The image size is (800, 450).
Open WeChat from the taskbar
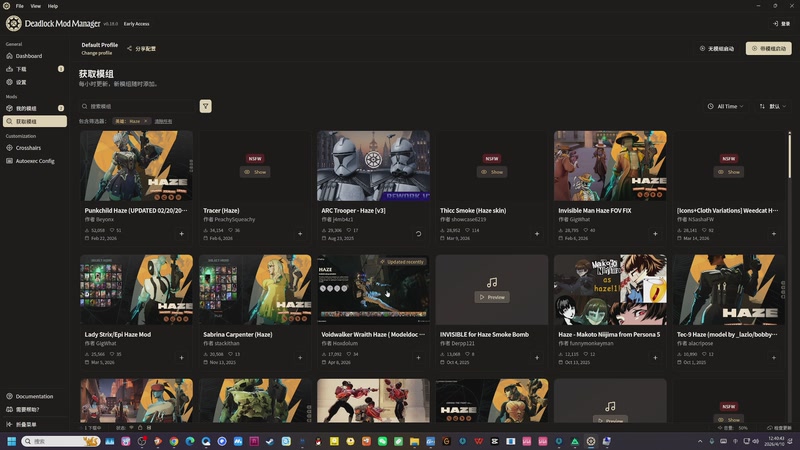(382, 441)
